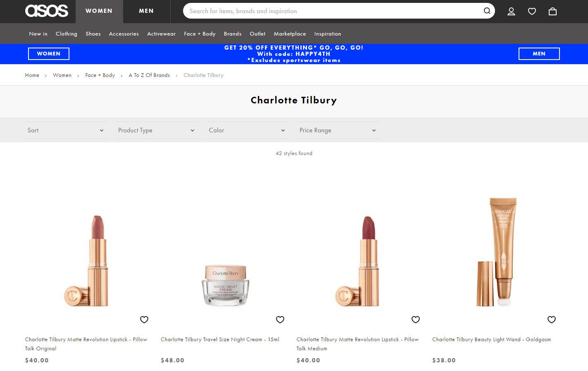Click the $38.00 price
The height and width of the screenshot is (371, 588).
[444, 360]
